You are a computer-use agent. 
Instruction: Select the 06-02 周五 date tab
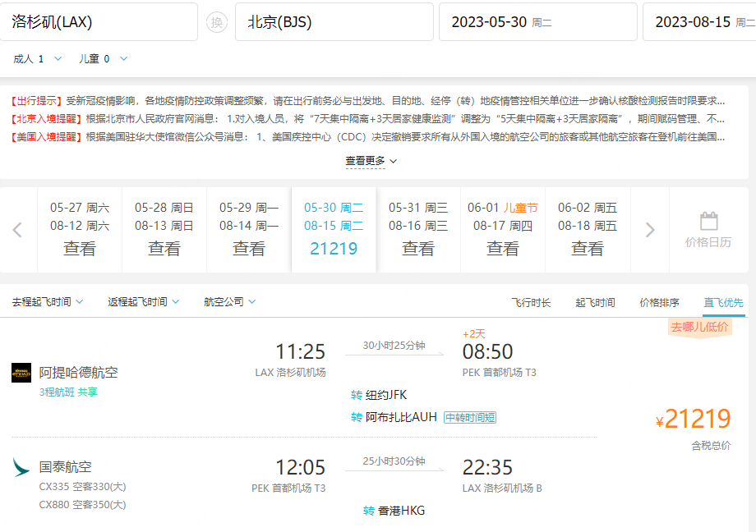point(588,230)
